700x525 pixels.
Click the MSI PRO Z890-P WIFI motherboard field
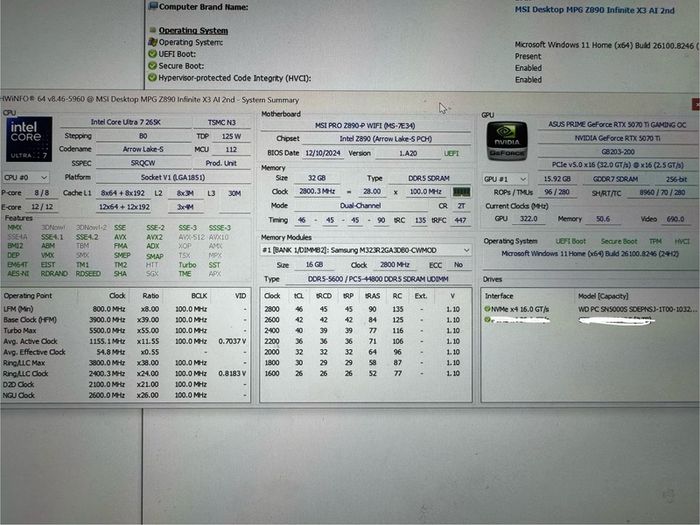pos(365,125)
